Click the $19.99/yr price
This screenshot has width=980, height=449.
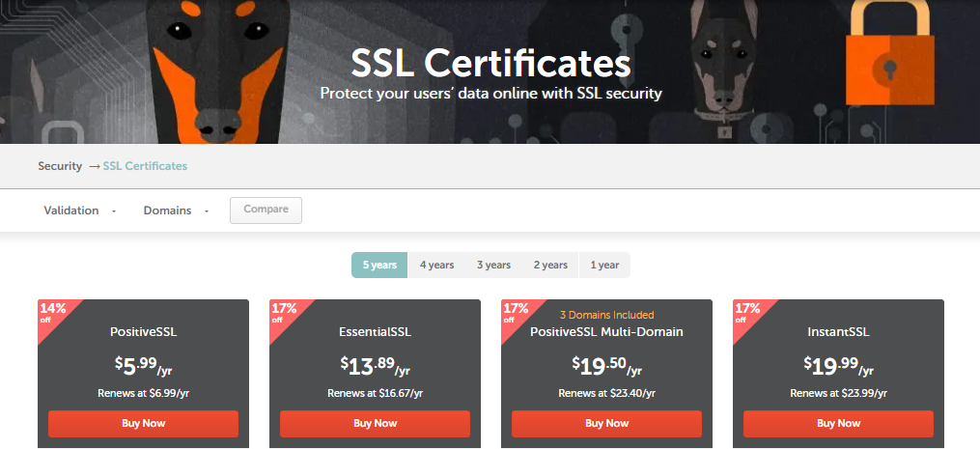838,367
